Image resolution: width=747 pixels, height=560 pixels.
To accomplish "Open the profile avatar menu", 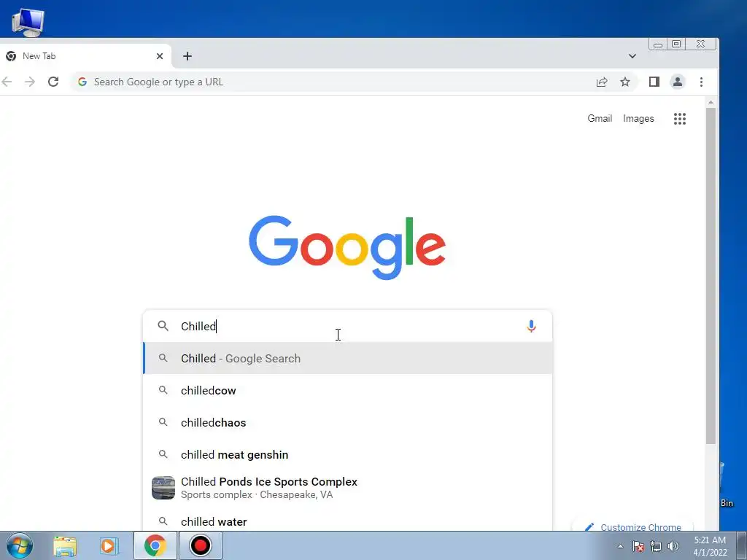I will pyautogui.click(x=678, y=82).
